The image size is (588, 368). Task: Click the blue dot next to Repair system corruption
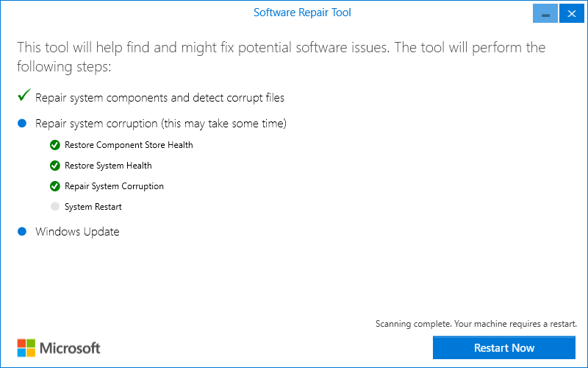(x=22, y=123)
